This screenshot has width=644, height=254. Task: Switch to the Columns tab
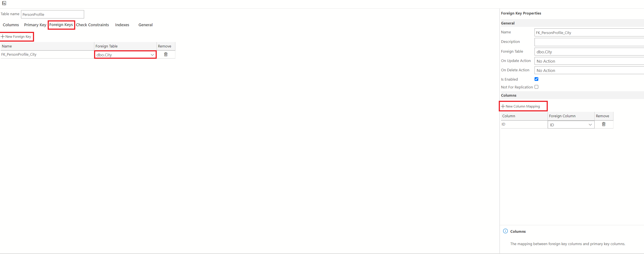click(x=11, y=25)
